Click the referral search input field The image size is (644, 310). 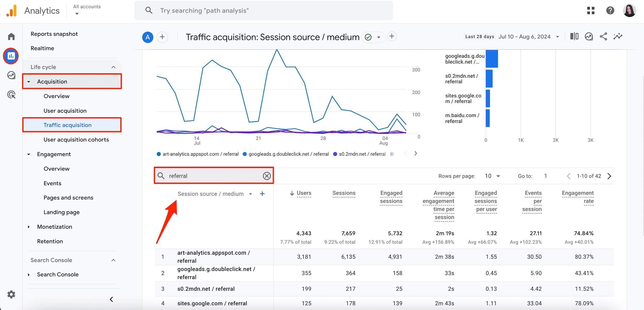point(214,176)
